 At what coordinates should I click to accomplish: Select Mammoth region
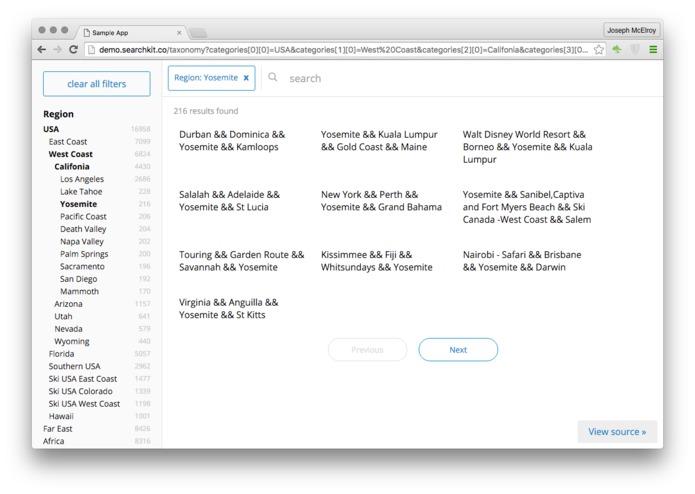79,291
